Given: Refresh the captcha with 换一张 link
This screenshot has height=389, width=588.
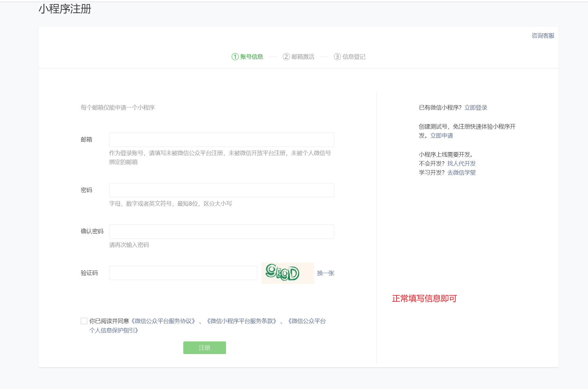Looking at the screenshot, I should click(x=326, y=273).
